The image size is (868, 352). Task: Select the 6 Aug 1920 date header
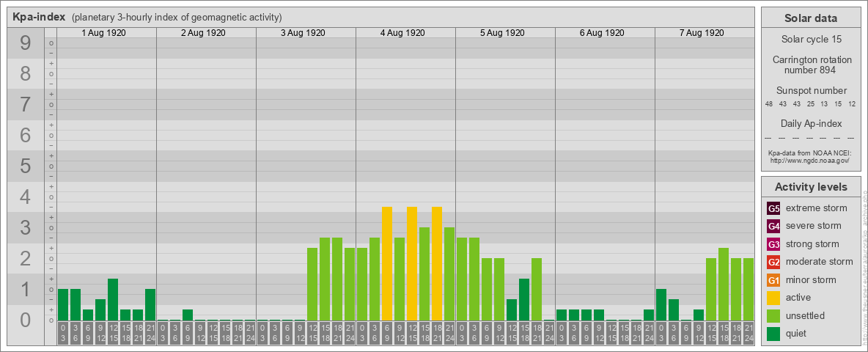[x=602, y=33]
